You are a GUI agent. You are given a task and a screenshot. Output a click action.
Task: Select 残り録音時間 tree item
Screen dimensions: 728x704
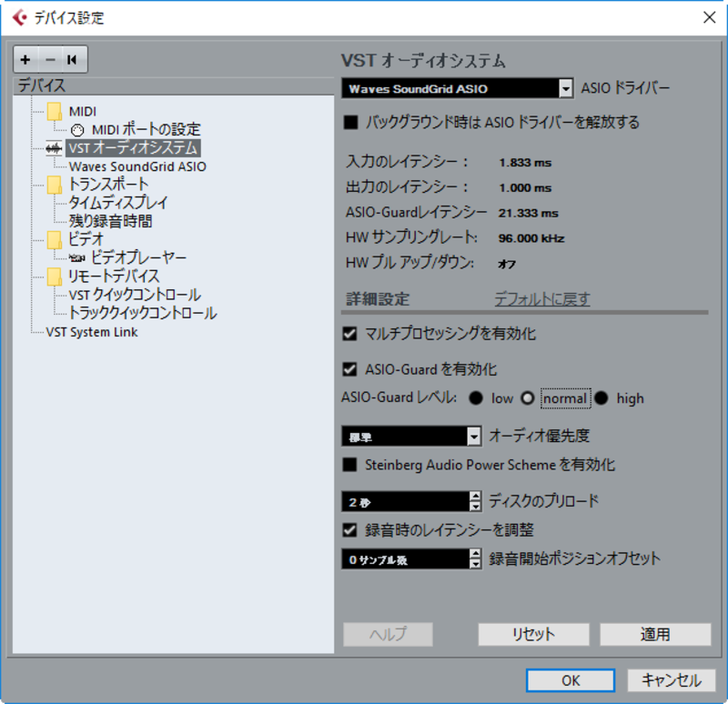pyautogui.click(x=110, y=221)
